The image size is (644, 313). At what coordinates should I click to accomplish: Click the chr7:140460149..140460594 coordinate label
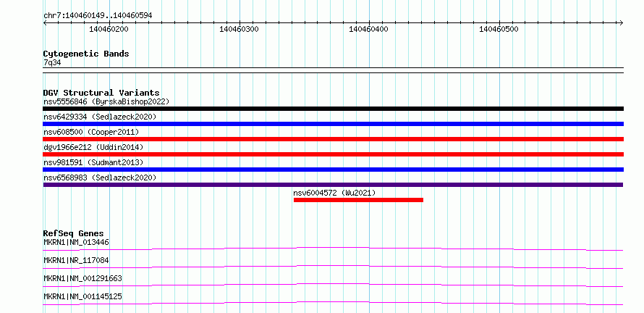point(98,15)
